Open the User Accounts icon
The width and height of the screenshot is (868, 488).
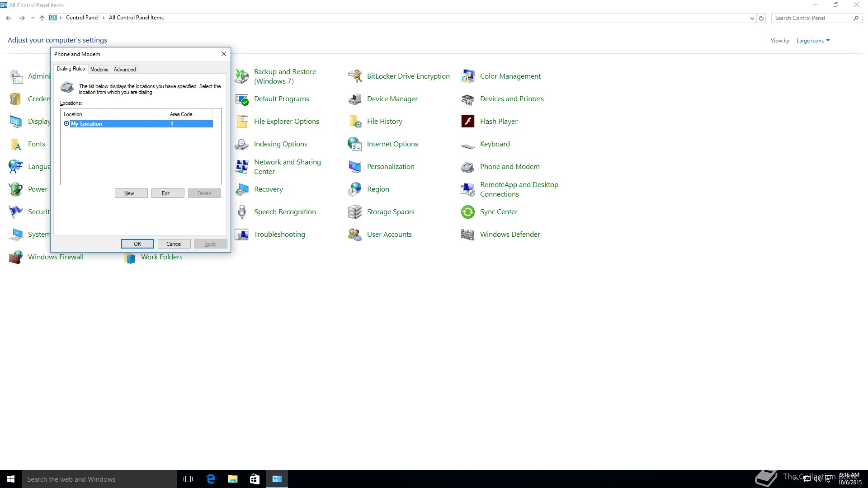point(355,235)
